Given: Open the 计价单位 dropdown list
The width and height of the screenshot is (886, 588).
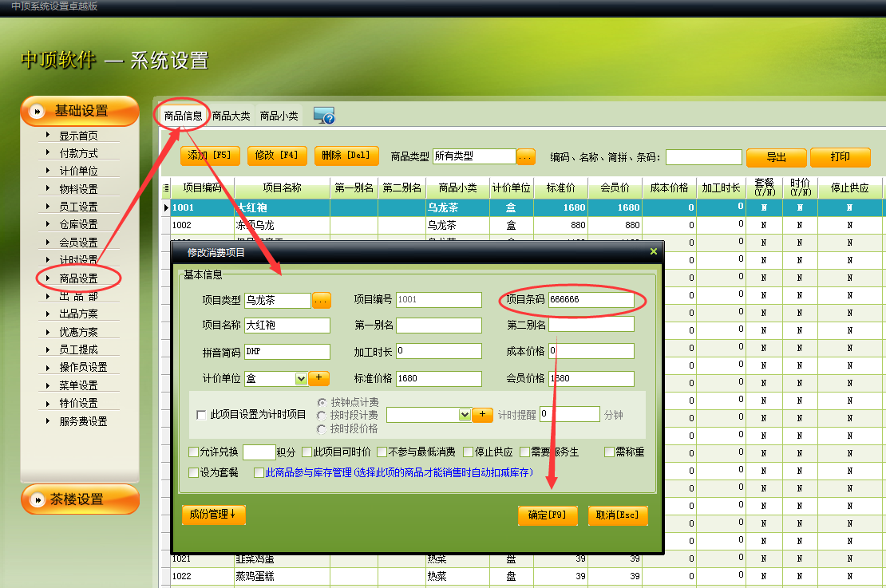Looking at the screenshot, I should (x=301, y=379).
